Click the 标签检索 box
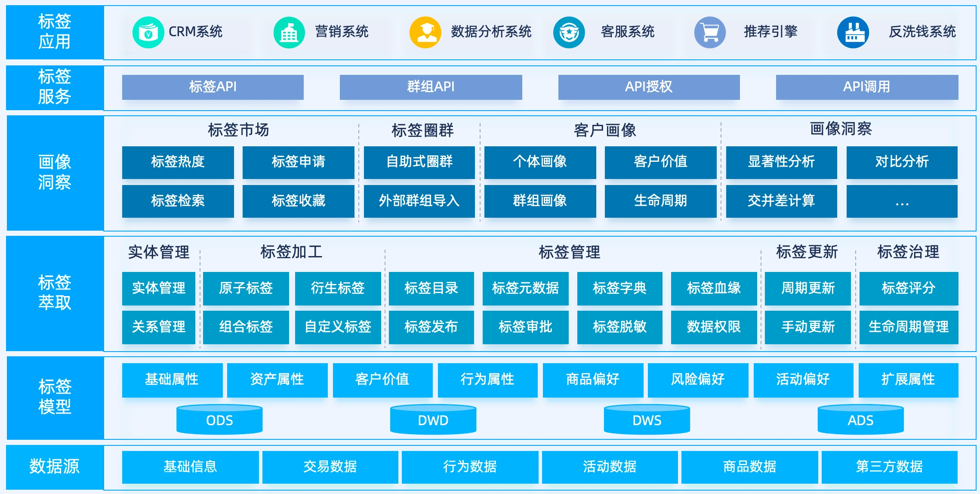Image resolution: width=980 pixels, height=494 pixels. coord(178,201)
